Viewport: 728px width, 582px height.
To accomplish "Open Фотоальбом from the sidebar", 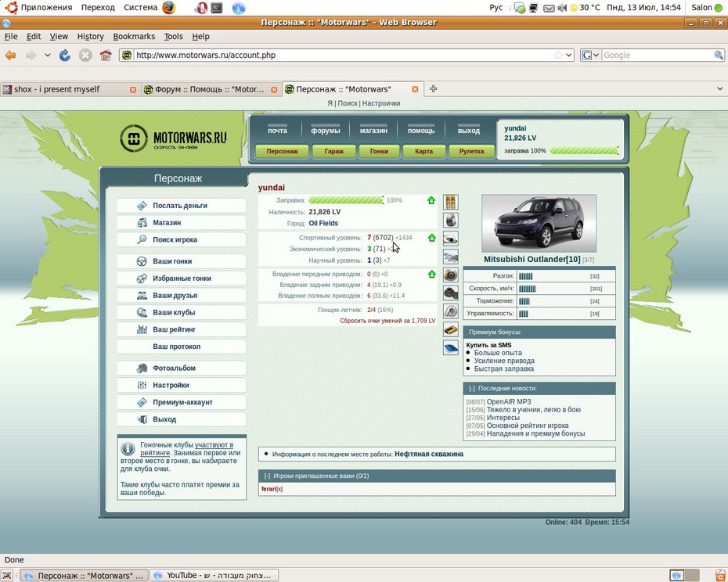I will pos(182,368).
